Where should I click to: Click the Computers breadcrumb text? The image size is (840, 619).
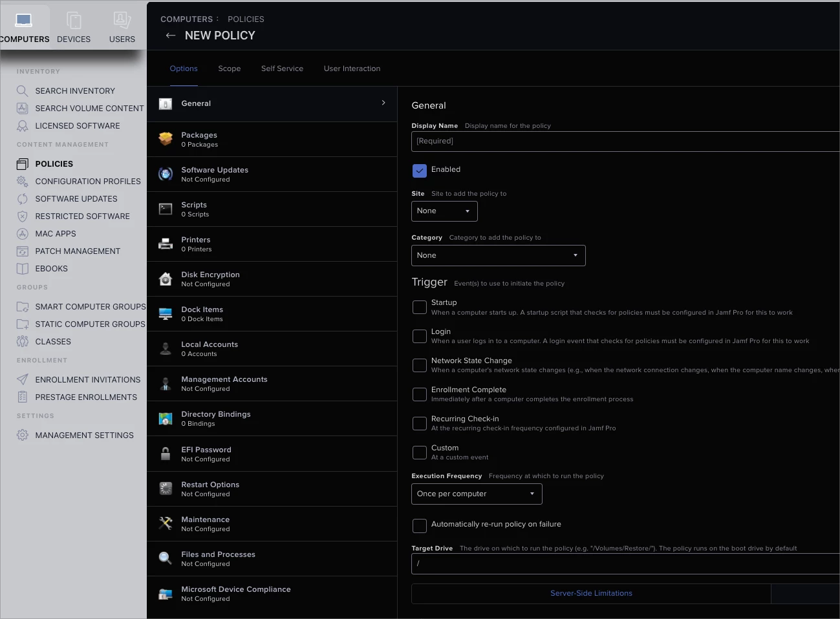pos(186,19)
